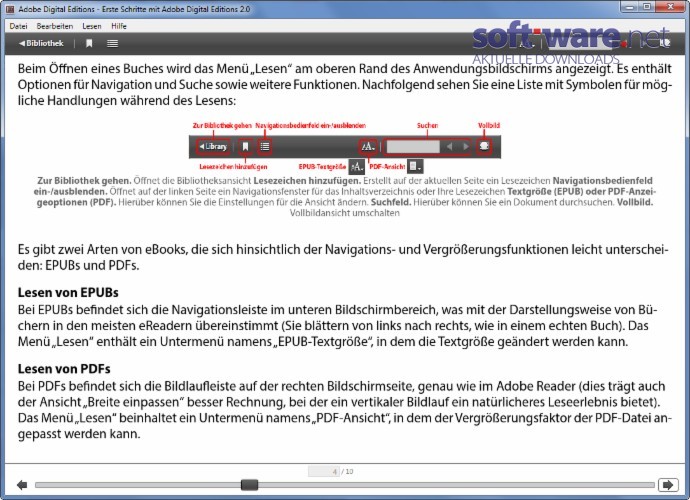Click the current page number field showing 4

[x=324, y=471]
